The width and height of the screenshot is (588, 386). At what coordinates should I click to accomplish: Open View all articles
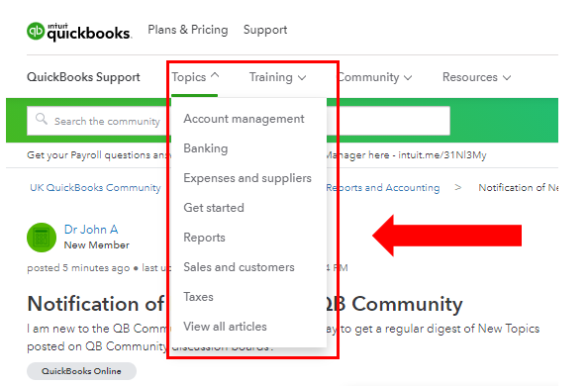(225, 327)
